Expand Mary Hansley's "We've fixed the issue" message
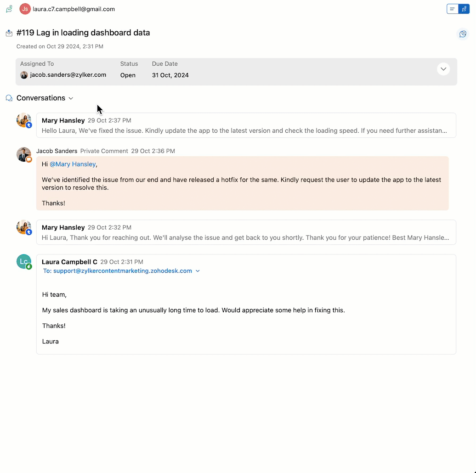This screenshot has height=473, width=476. pyautogui.click(x=246, y=125)
